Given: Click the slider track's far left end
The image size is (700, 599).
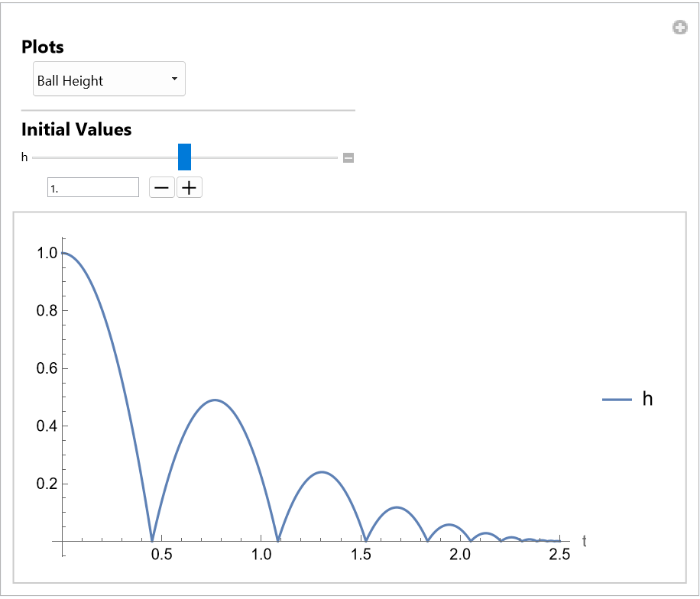Looking at the screenshot, I should click(35, 157).
